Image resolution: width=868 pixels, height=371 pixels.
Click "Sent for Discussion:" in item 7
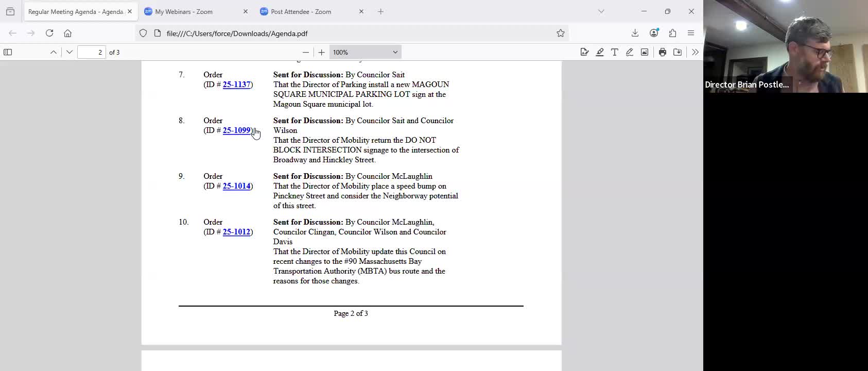(x=308, y=75)
